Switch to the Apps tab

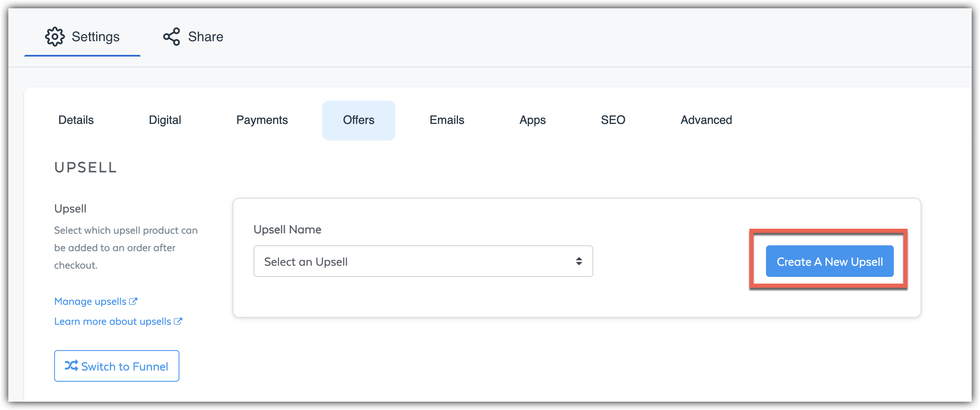(x=532, y=120)
